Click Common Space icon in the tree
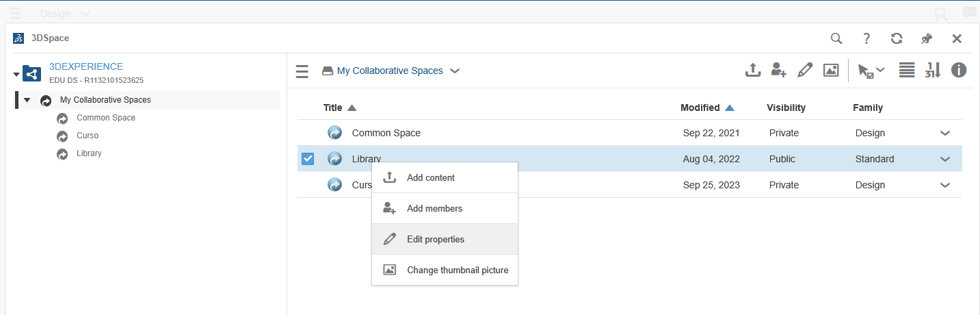 coord(62,118)
